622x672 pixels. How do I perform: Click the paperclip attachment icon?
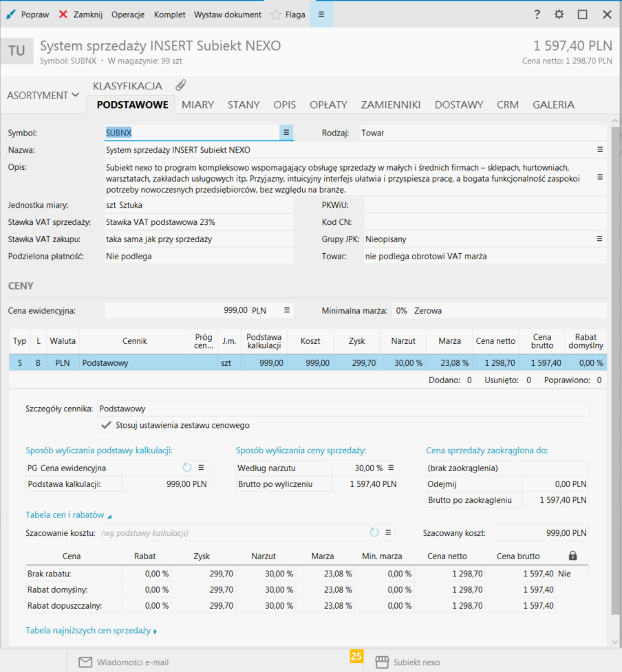180,85
